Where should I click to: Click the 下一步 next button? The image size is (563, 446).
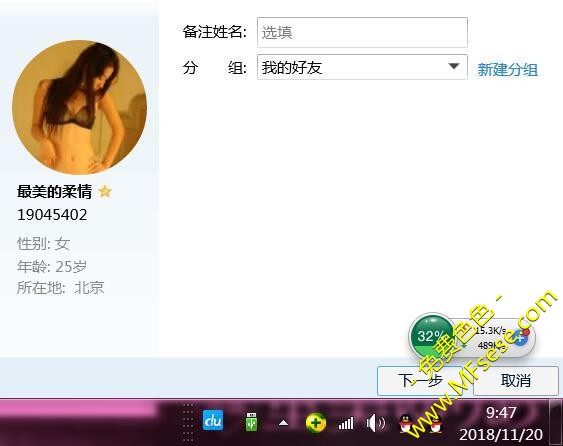click(420, 381)
